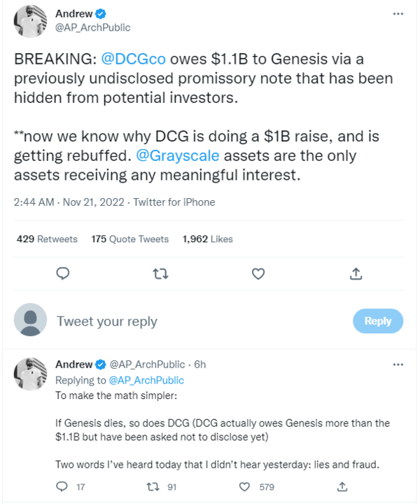The width and height of the screenshot is (420, 504).
Task: View the 429 Retweets list
Action: (x=47, y=239)
